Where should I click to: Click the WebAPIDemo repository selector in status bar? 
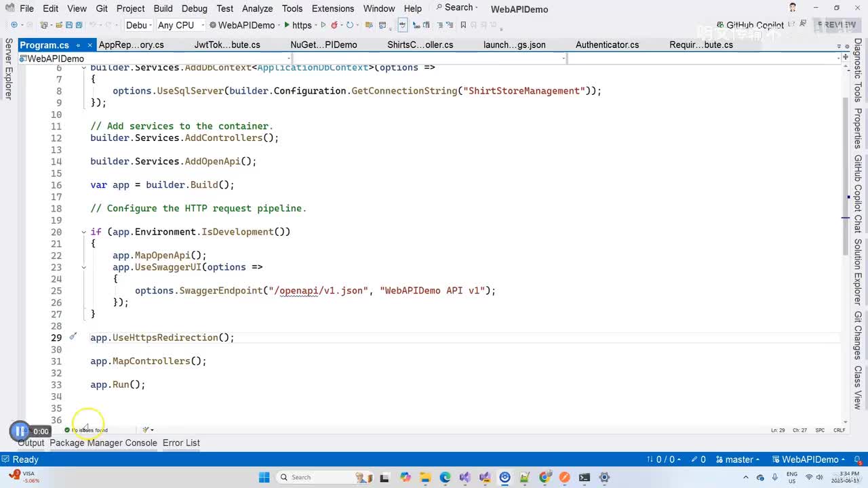click(x=808, y=460)
